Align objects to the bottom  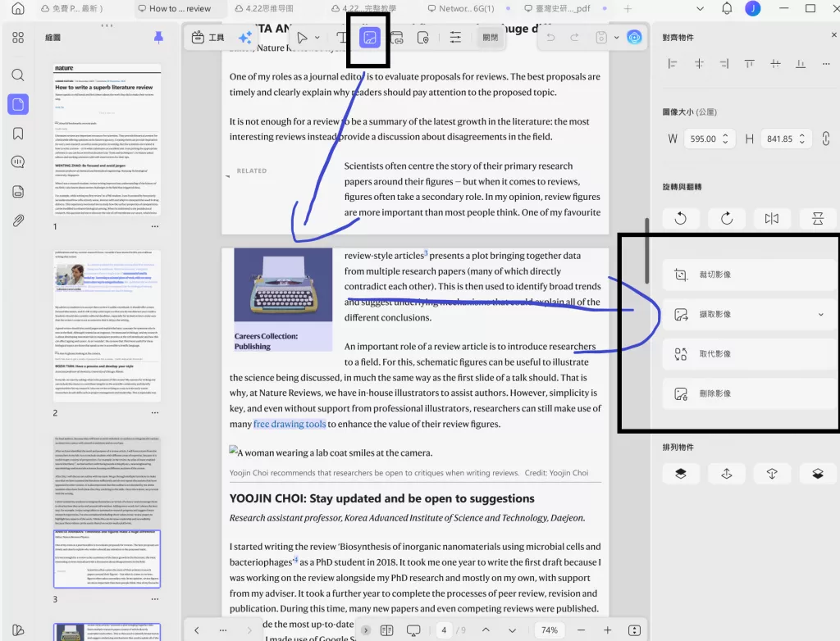(x=801, y=64)
